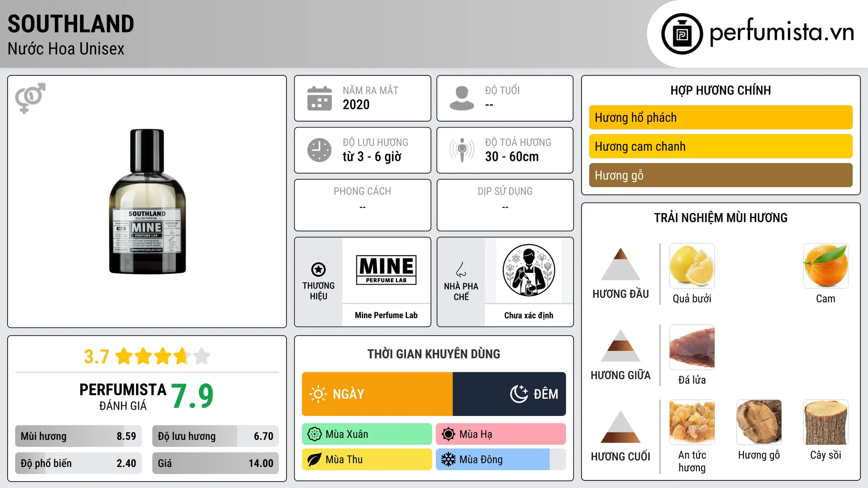
Task: Click the TRẢI NGHIỆM MÙI HƯƠNG heading
Action: click(721, 218)
